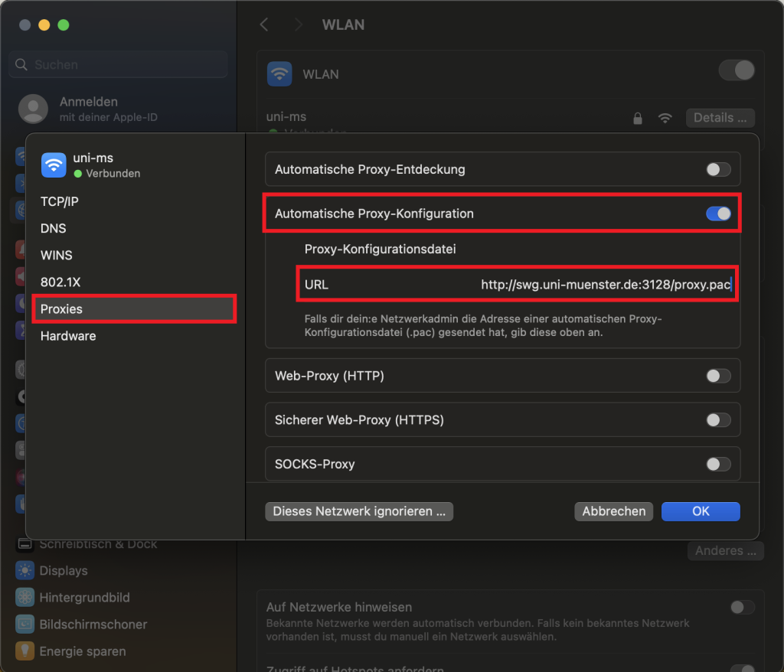Select the DNS section
The height and width of the screenshot is (672, 784).
pos(54,229)
